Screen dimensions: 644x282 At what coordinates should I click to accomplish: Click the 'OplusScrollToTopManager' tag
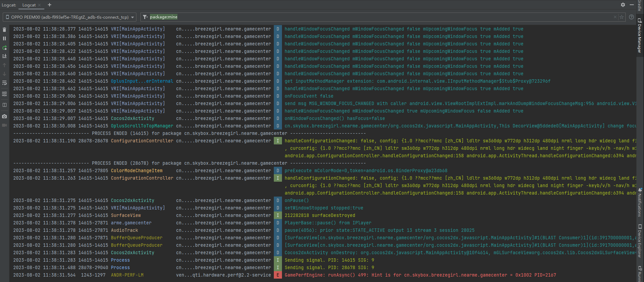[142, 126]
